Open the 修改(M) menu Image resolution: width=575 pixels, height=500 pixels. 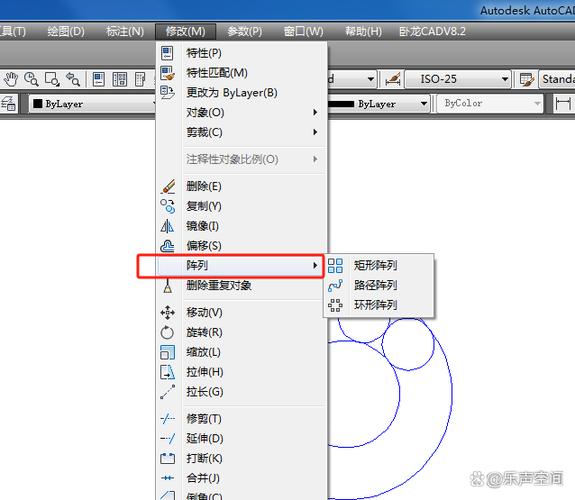pyautogui.click(x=186, y=32)
